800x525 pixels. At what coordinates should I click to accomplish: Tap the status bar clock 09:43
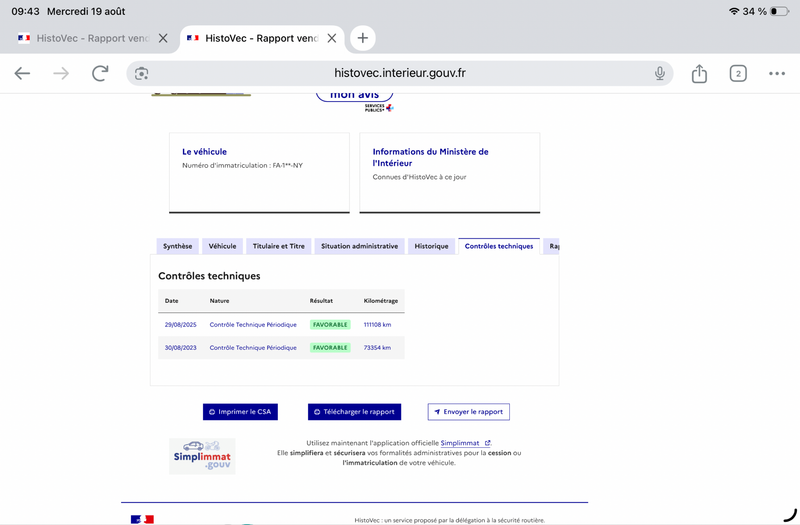(25, 11)
